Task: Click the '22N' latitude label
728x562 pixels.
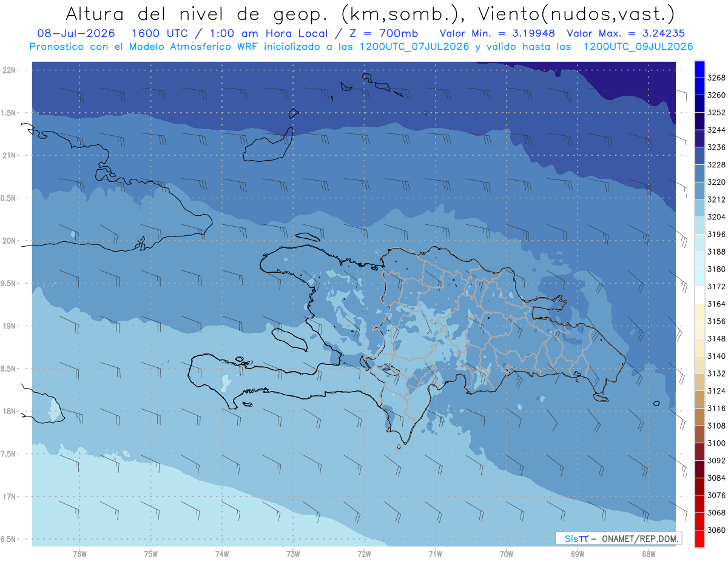Action: (10, 70)
